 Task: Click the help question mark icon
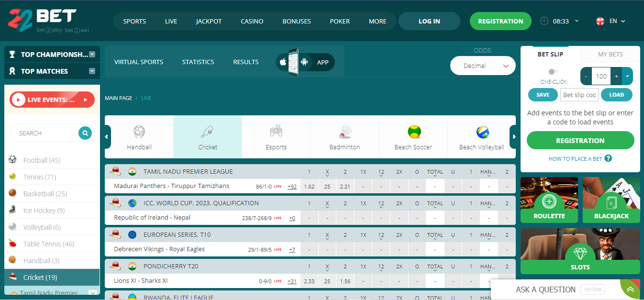608,158
